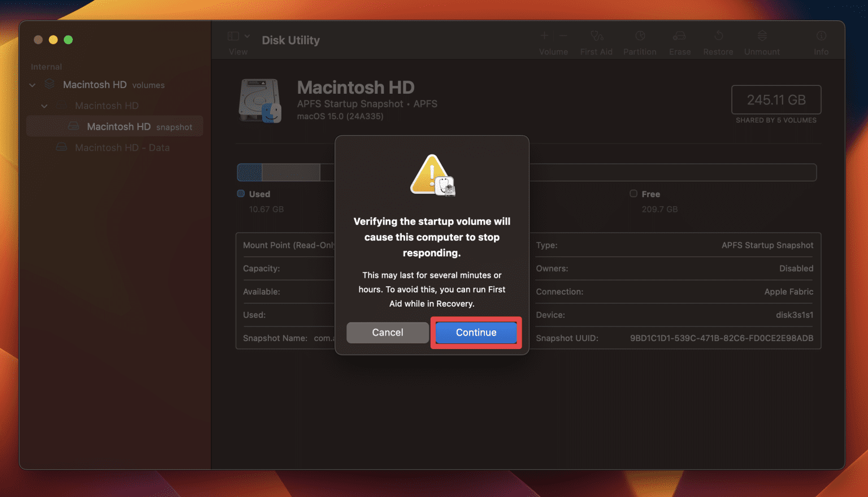Viewport: 868px width, 497px height.
Task: Cancel the startup volume verification
Action: [x=387, y=333]
